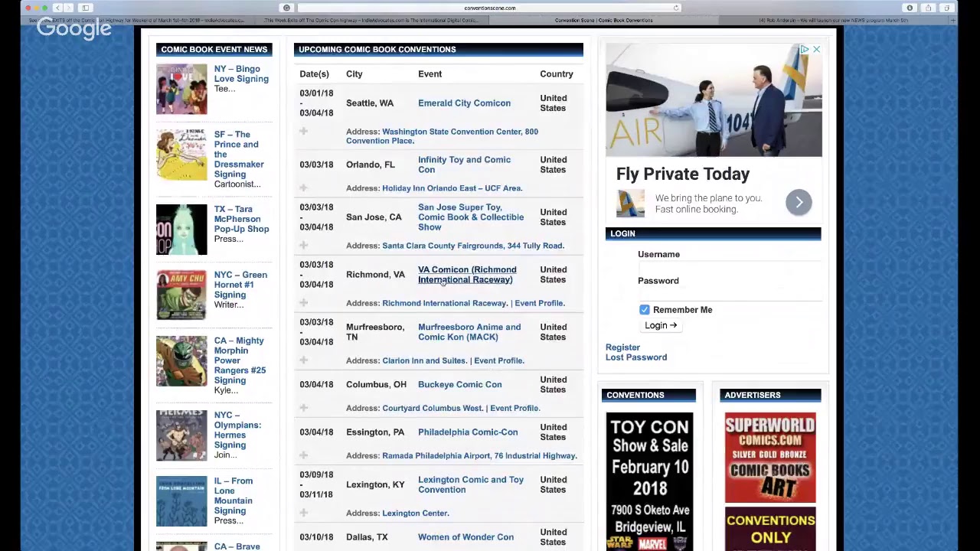980x551 pixels.
Task: Reload the conventionscene.com page
Action: (675, 8)
